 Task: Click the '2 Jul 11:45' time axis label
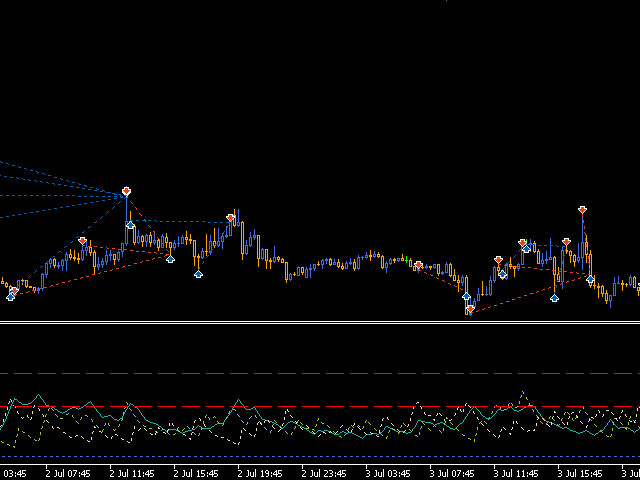coord(132,473)
